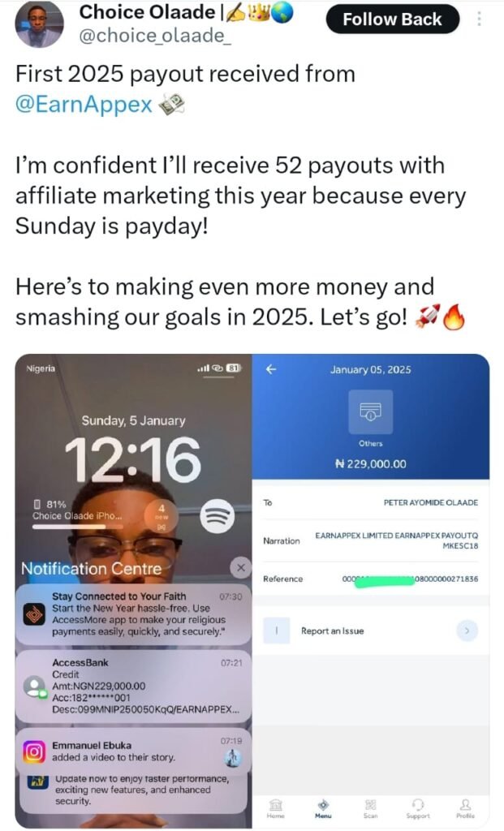Tap the back arrow in the bank receipt
504x831 pixels.
click(x=271, y=369)
